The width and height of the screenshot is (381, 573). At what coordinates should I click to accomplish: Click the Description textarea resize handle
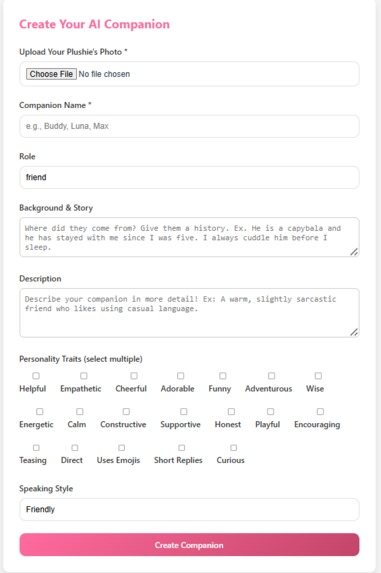coord(354,332)
